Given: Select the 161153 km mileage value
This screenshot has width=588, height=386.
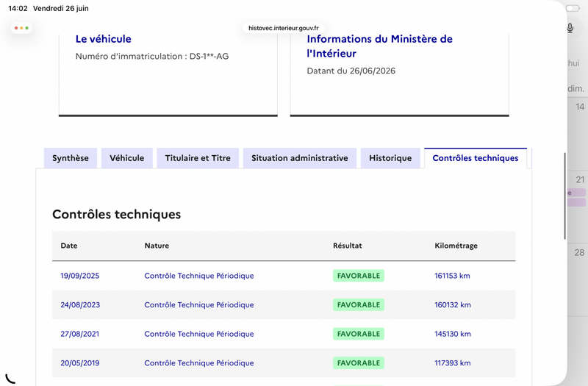Looking at the screenshot, I should click(452, 276).
